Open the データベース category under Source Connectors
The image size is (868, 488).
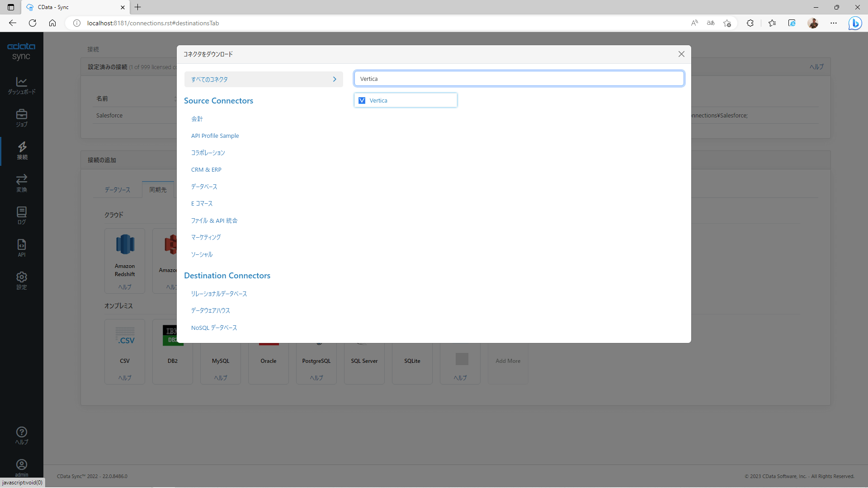click(204, 187)
